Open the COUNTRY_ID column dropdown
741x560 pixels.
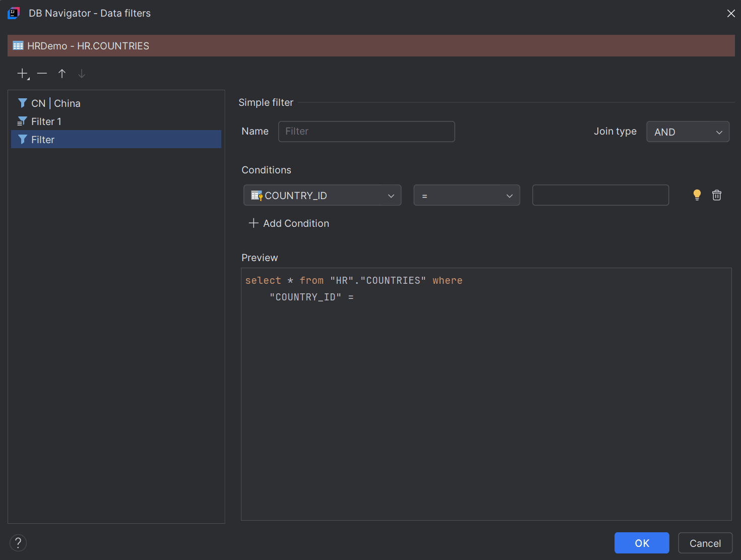[x=322, y=195]
